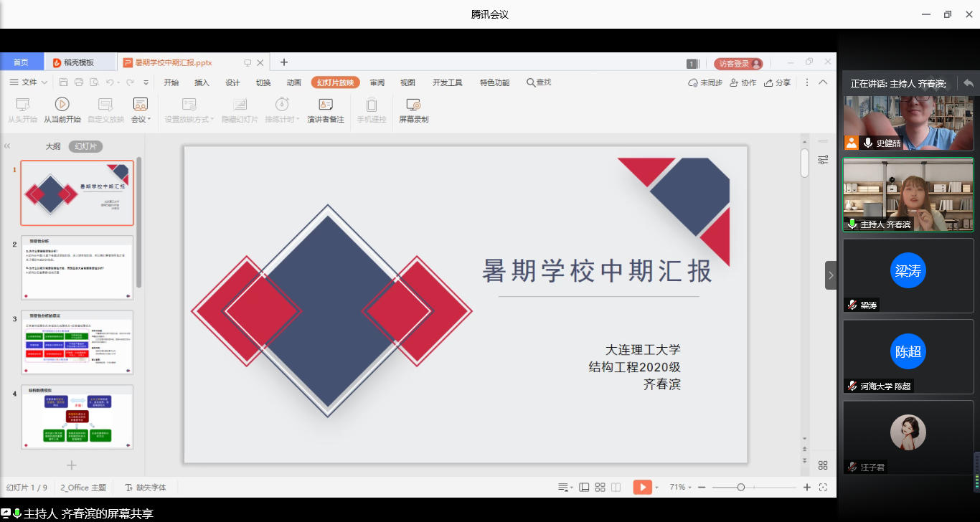The width and height of the screenshot is (980, 522).
Task: Select slide 3 thumbnail in panel
Action: tap(77, 343)
